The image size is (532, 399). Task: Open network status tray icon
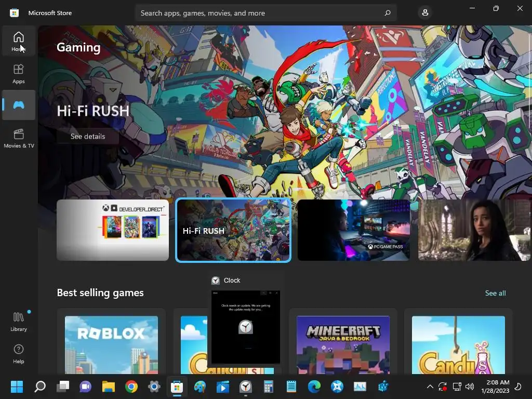point(457,387)
